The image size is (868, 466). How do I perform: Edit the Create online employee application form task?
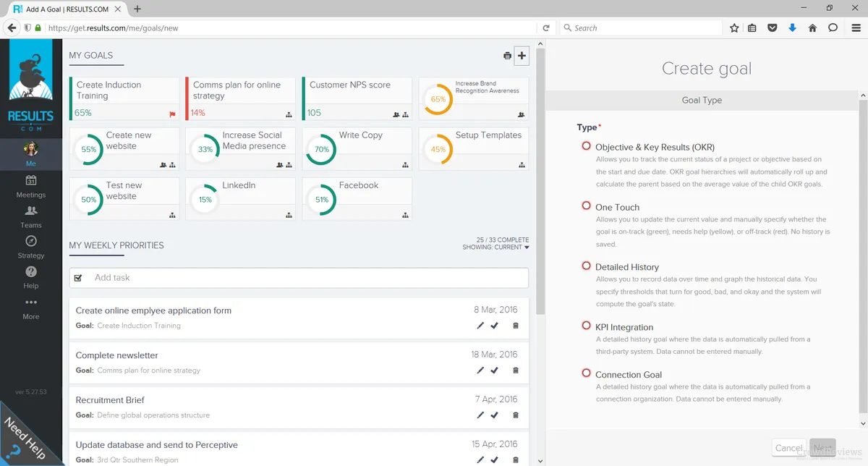coord(480,326)
